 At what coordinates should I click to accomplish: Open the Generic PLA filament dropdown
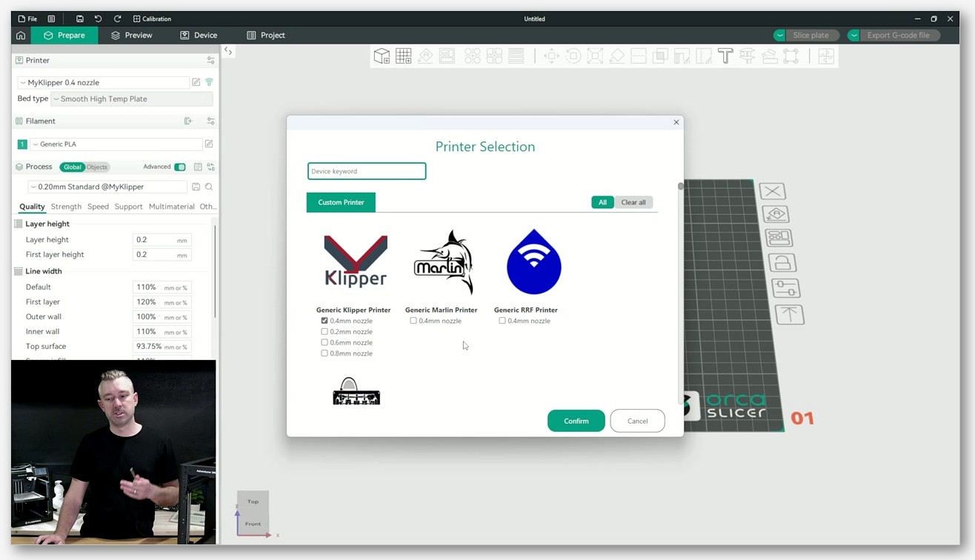pyautogui.click(x=116, y=144)
